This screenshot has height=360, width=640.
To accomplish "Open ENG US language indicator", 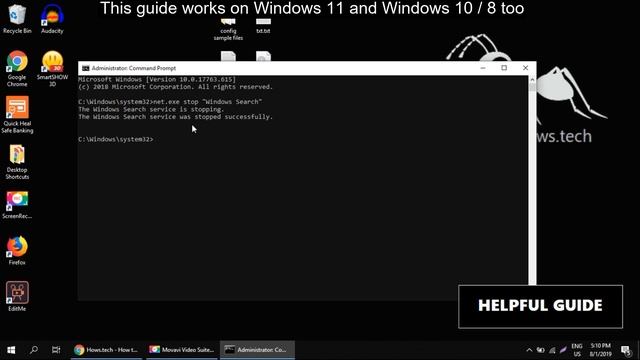I will 577,350.
